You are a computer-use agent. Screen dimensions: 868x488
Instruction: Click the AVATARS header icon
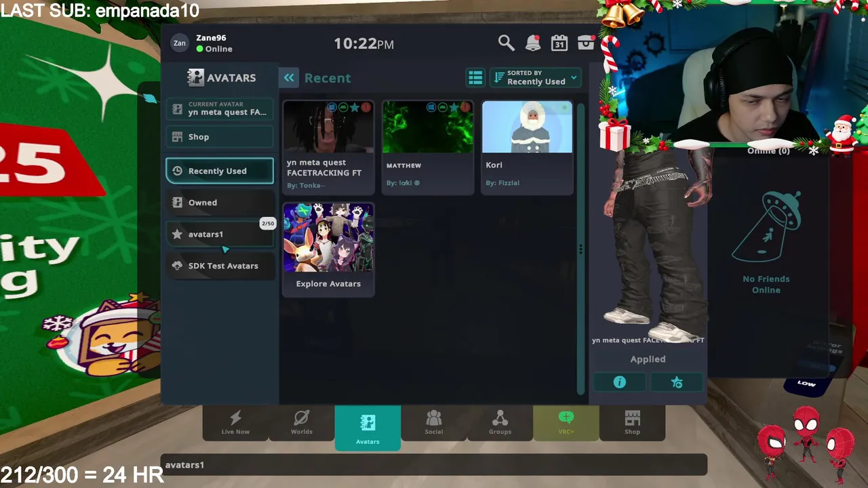click(x=195, y=77)
